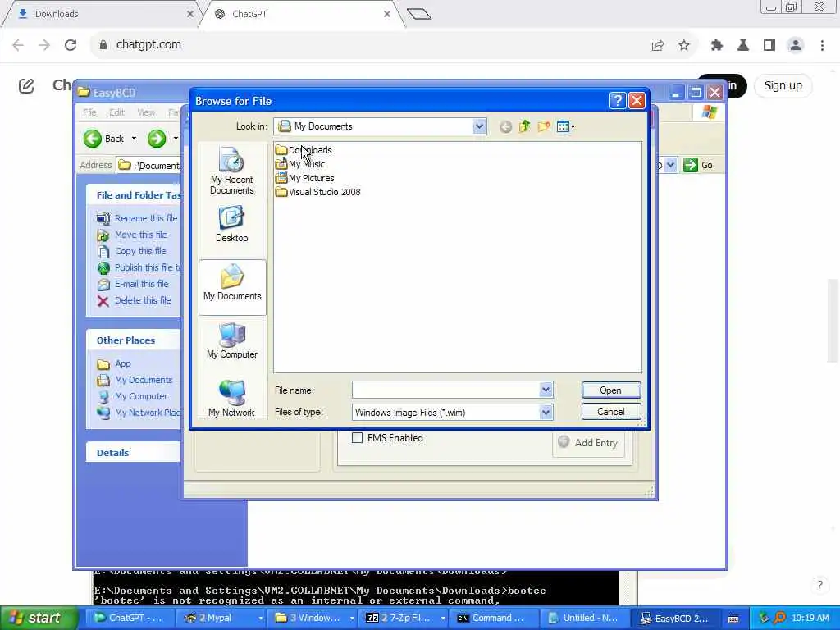Open the View menu in Explorer

click(146, 112)
